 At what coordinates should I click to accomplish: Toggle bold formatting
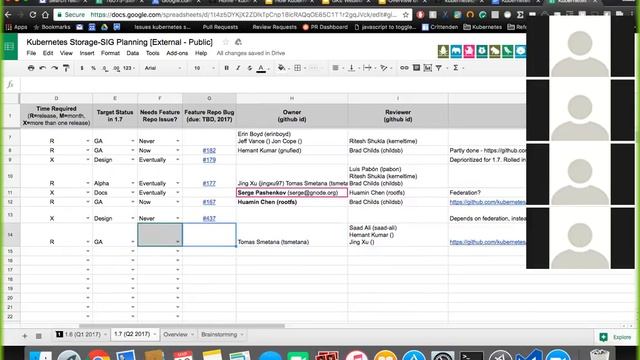point(227,68)
